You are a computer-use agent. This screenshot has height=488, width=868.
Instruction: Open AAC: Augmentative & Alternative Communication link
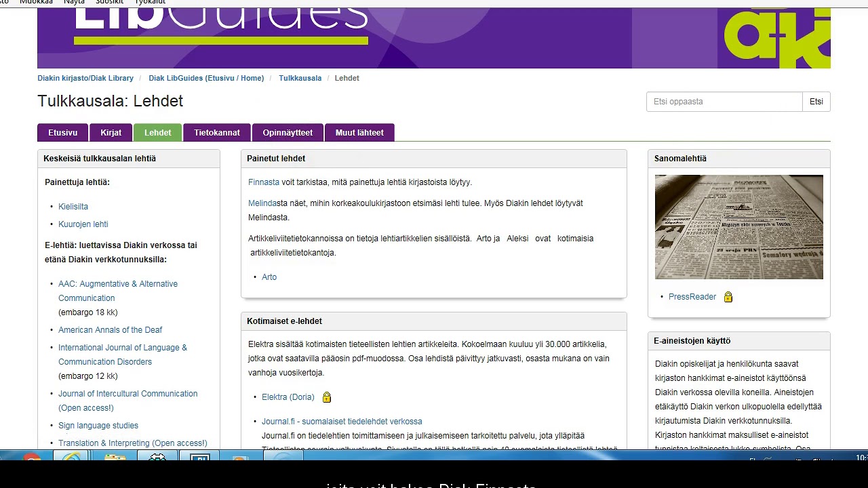118,291
